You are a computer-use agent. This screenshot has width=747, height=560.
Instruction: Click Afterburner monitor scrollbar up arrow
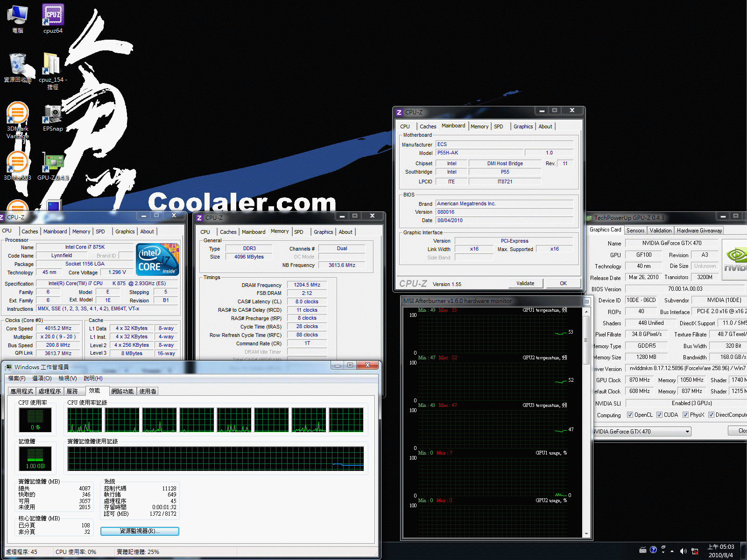pos(586,311)
